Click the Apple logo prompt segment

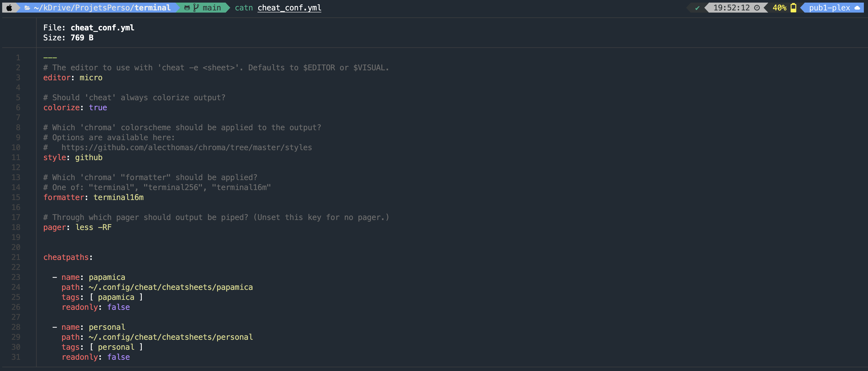pos(9,8)
